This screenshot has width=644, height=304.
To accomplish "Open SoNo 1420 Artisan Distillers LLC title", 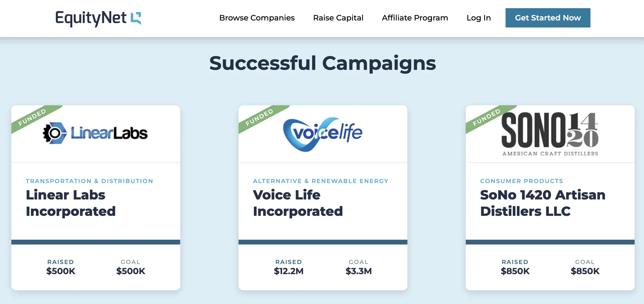I will click(x=542, y=203).
